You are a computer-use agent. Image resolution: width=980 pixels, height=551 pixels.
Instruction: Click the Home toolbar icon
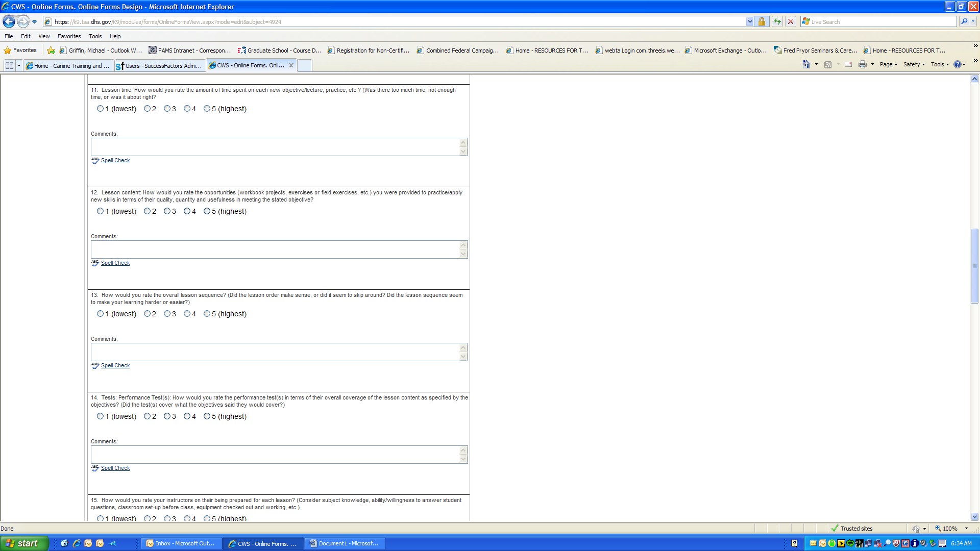pos(806,64)
